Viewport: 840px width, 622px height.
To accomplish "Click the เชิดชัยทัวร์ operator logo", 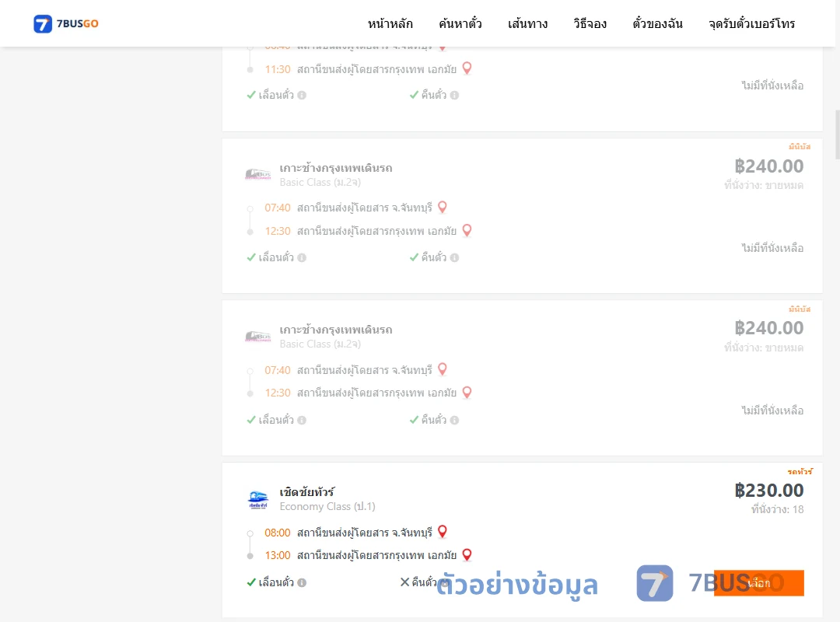I will click(x=258, y=499).
